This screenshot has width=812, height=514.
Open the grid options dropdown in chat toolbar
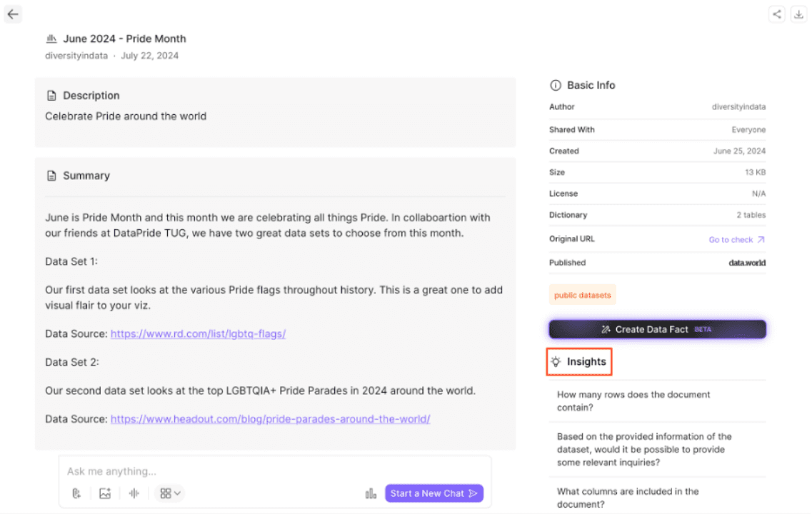click(x=169, y=493)
